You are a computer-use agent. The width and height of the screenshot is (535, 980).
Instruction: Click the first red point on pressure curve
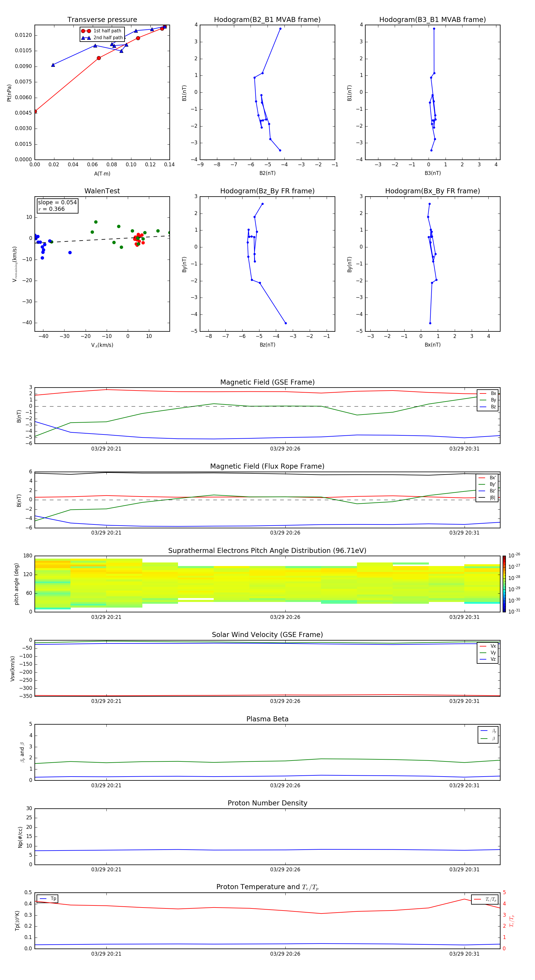(x=35, y=111)
